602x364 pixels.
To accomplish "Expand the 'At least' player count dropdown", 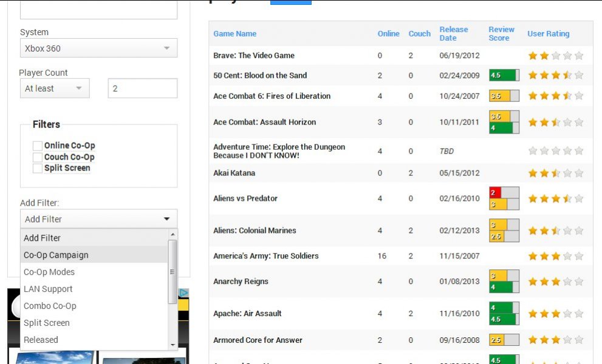I will [54, 89].
